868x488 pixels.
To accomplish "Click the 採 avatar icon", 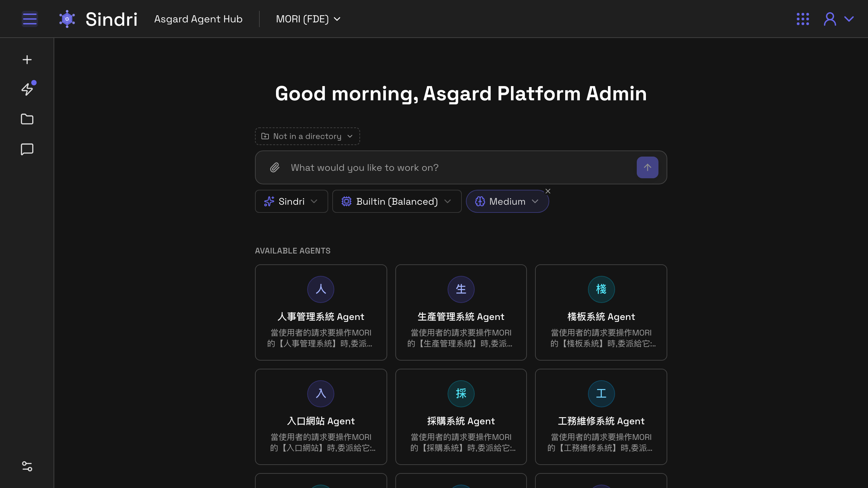I will [x=461, y=393].
